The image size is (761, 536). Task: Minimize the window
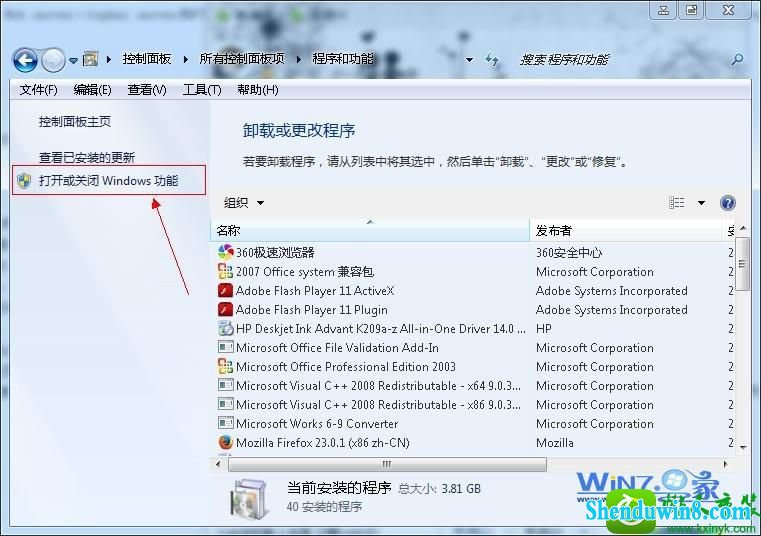point(663,10)
